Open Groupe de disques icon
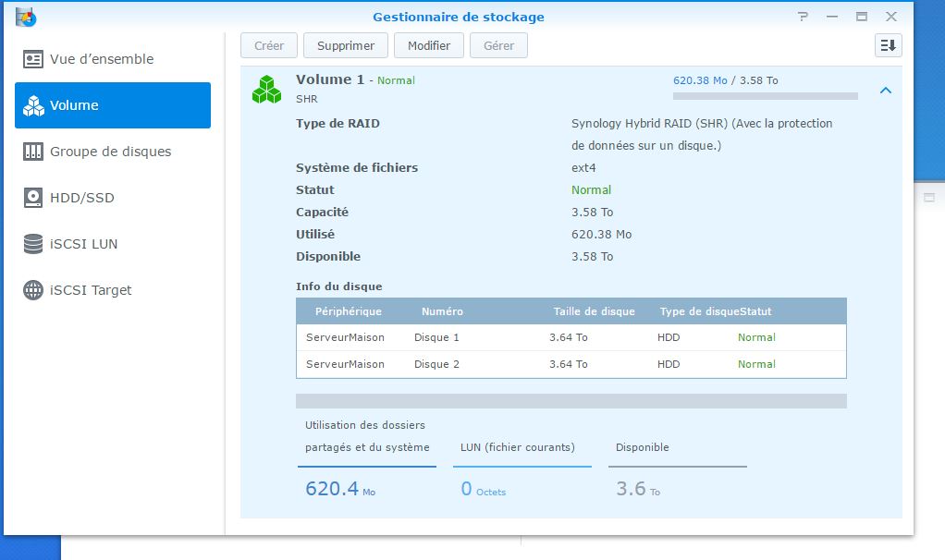Screen dimensions: 945x560 [x=34, y=152]
